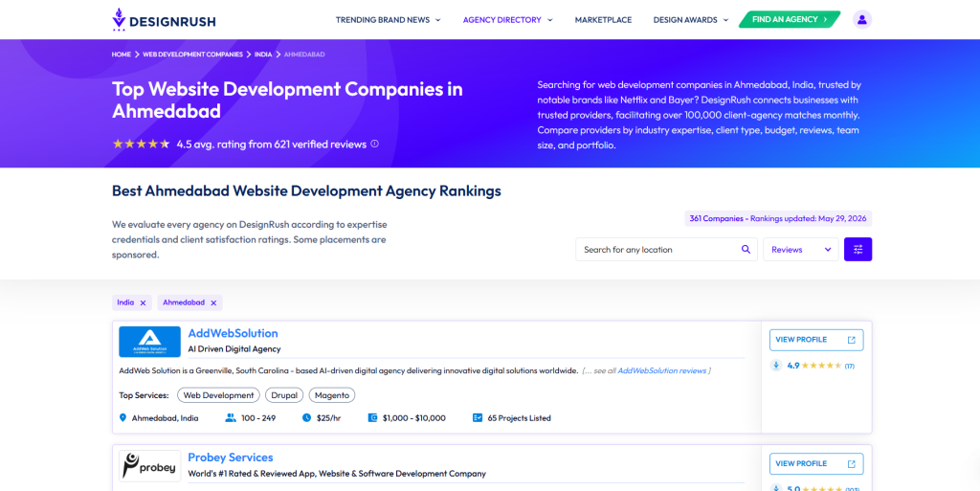The height and width of the screenshot is (491, 980).
Task: Click the budget icon beside $1,000 - $10,000
Action: click(372, 418)
